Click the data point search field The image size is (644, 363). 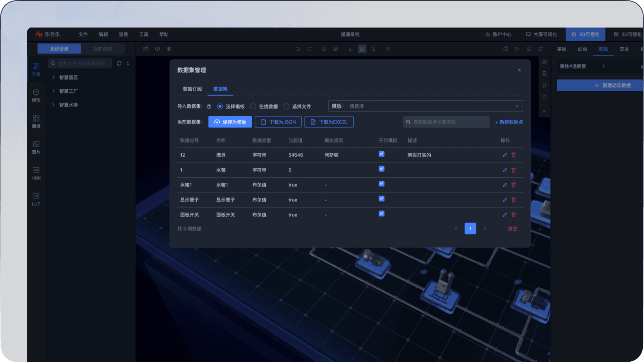pos(446,122)
